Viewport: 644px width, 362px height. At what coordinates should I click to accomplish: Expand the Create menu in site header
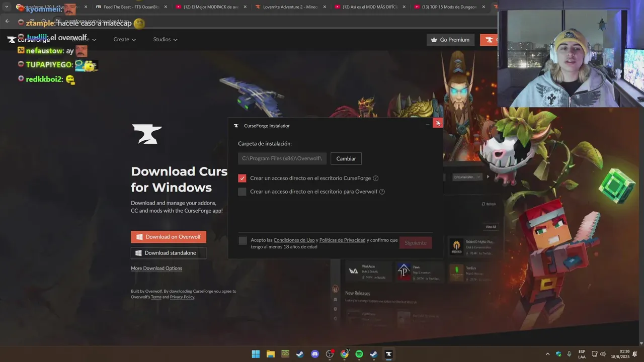(124, 39)
